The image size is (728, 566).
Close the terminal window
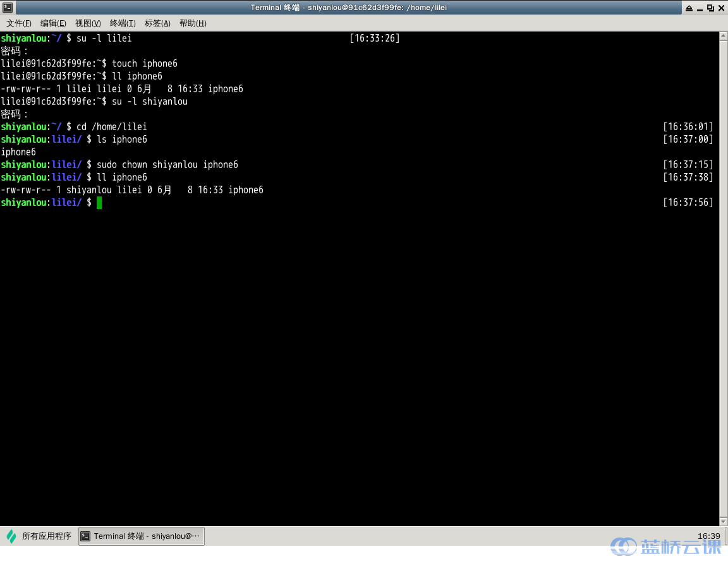click(721, 8)
